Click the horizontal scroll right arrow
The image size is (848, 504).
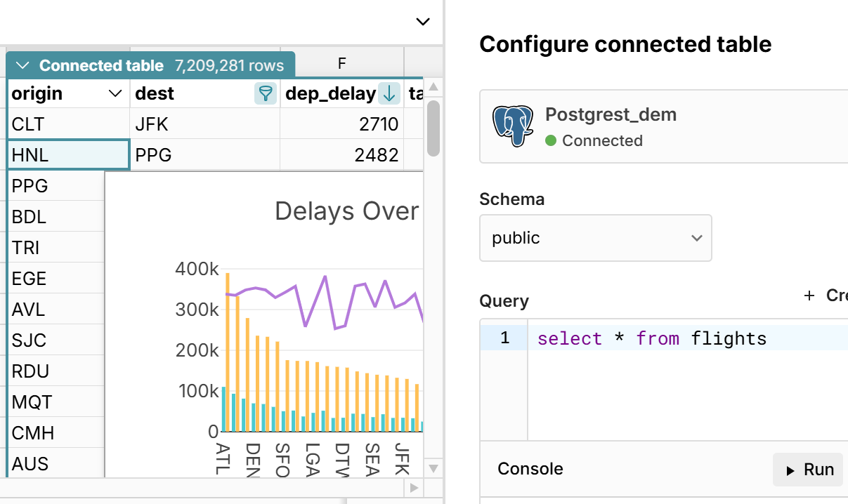(x=415, y=487)
